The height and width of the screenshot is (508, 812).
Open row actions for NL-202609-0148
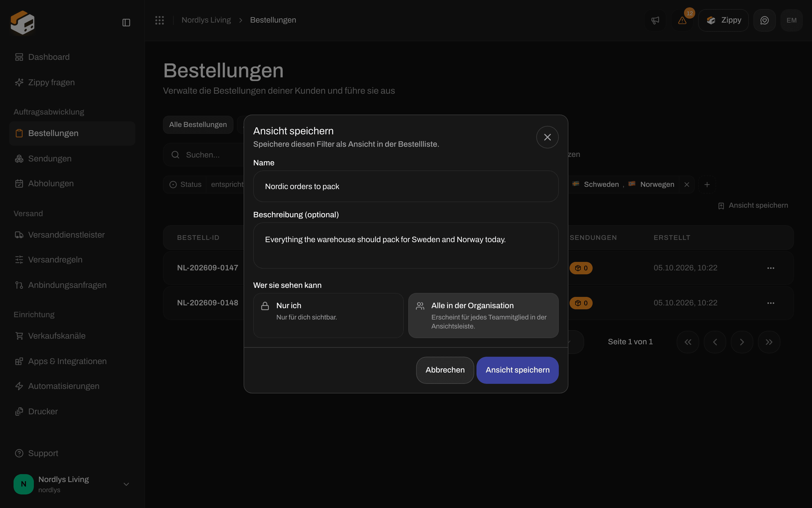pyautogui.click(x=771, y=303)
